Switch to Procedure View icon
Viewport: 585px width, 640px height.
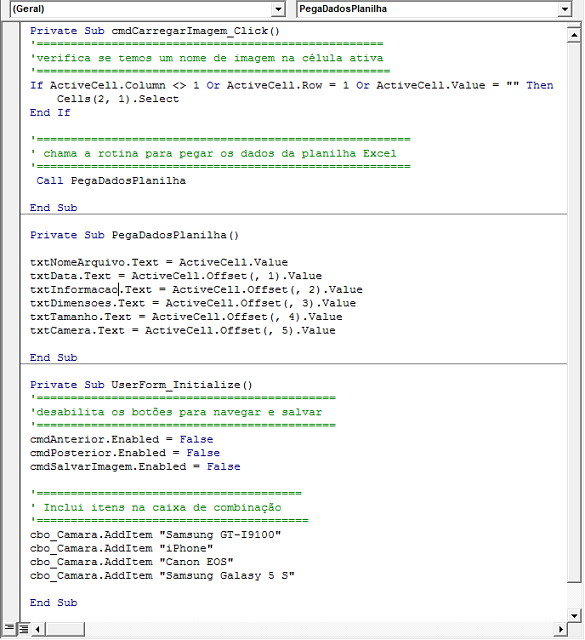pos(9,629)
